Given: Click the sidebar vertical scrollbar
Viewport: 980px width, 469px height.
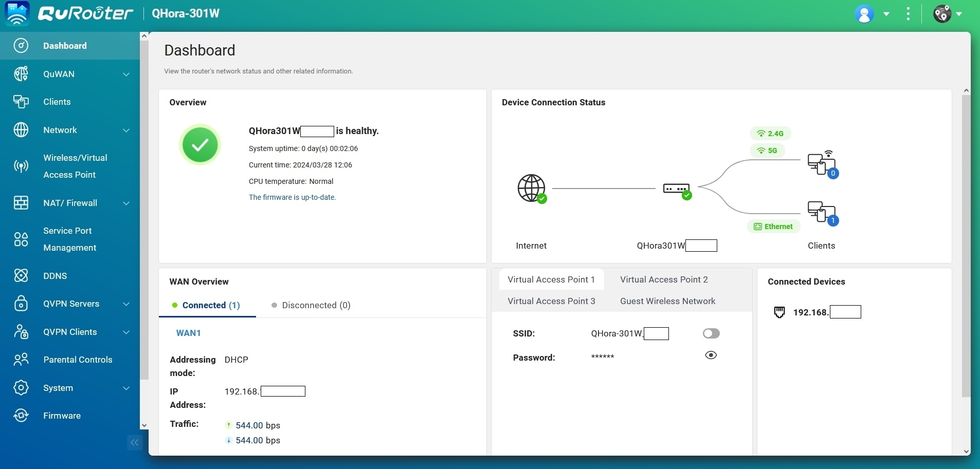Looking at the screenshot, I should click(x=144, y=210).
